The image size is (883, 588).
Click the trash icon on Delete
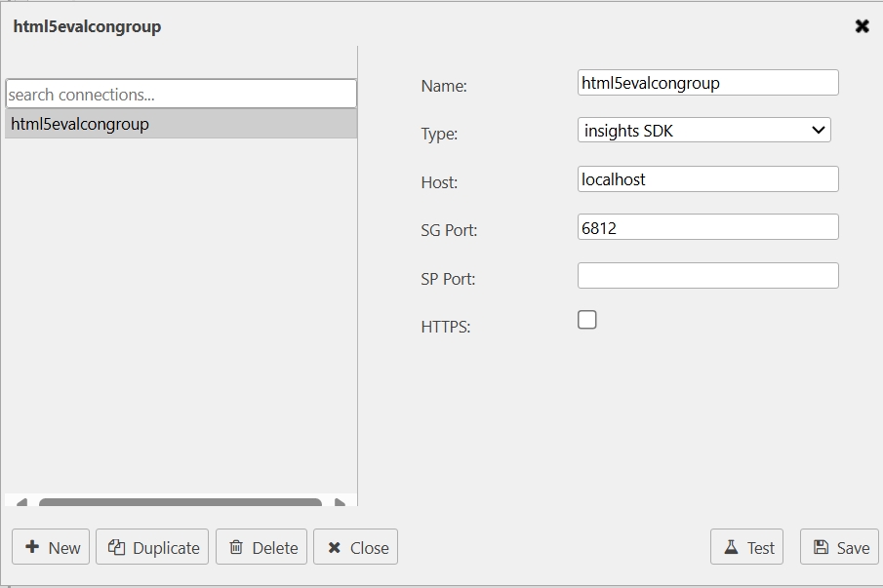[236, 547]
